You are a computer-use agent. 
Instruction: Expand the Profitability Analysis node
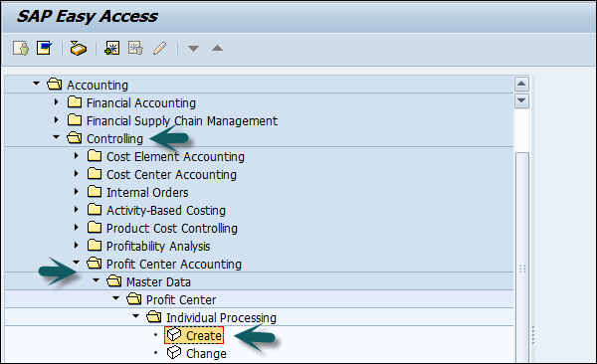click(x=77, y=246)
